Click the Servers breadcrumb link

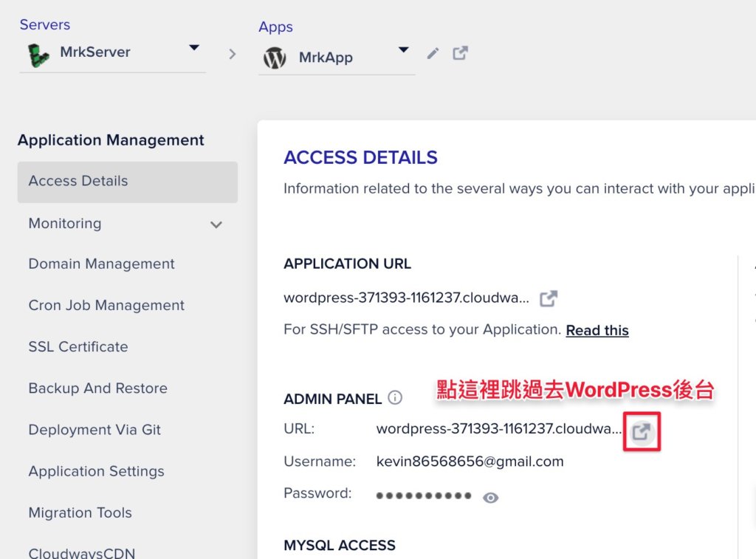(45, 24)
